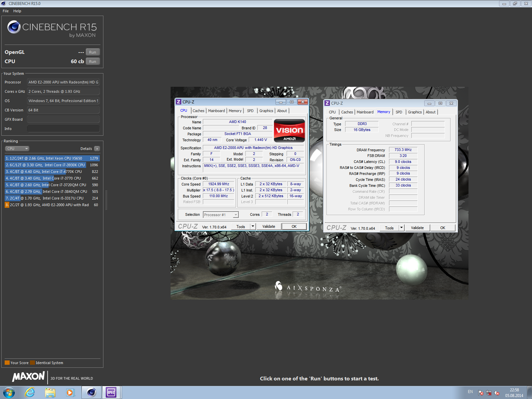Click the AMD Vision logo in CPU-Z

click(289, 131)
